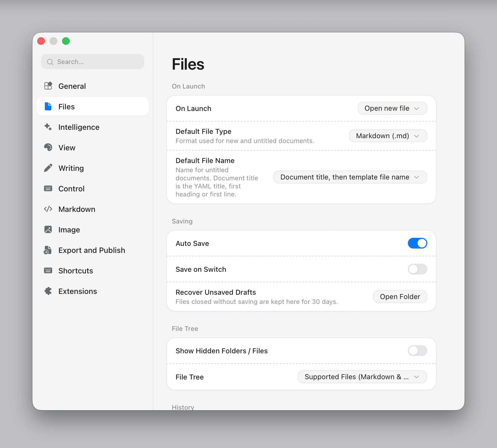The image size is (497, 448).
Task: Click the Image picture icon
Action: [x=48, y=229]
